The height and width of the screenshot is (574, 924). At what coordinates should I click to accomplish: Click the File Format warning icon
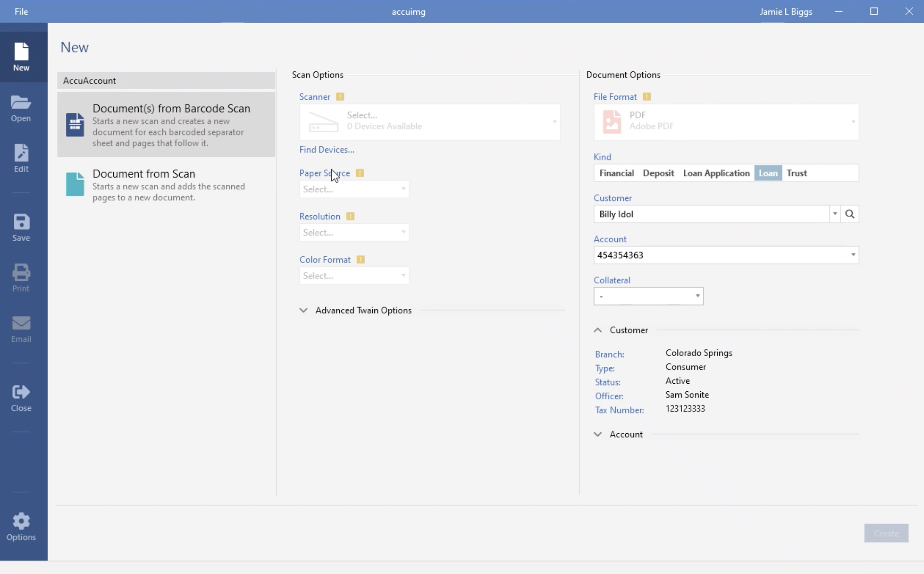(647, 97)
